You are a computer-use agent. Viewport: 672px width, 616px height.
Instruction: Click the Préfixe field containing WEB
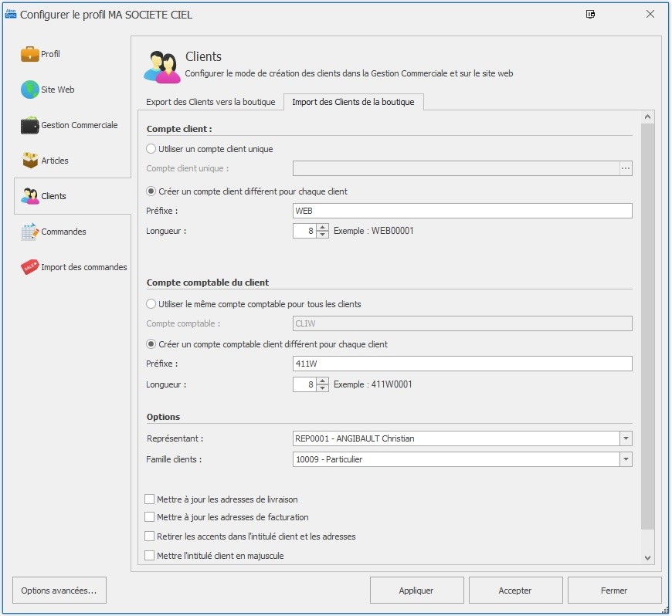(x=463, y=211)
